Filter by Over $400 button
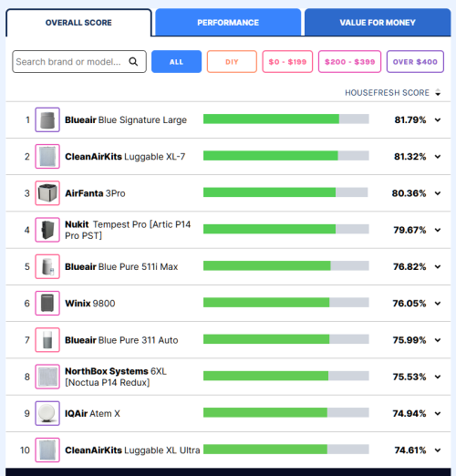Image resolution: width=456 pixels, height=476 pixels. tap(415, 62)
